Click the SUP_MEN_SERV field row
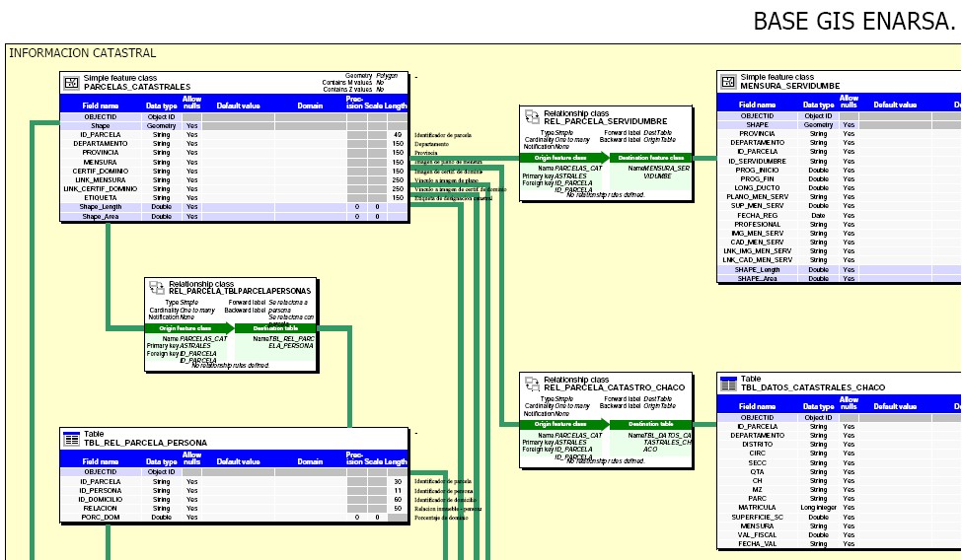962x560 pixels. (x=840, y=206)
